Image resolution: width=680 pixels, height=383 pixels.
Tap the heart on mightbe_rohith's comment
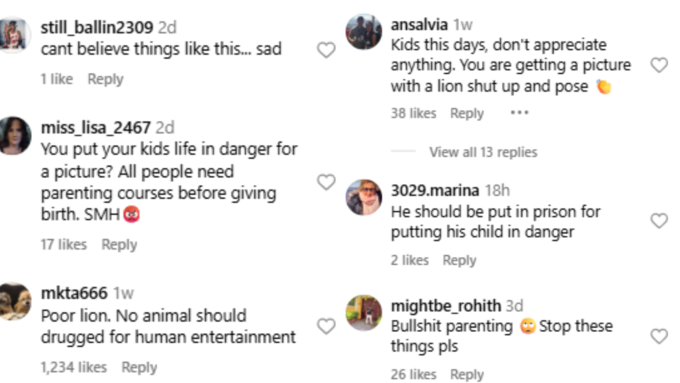(659, 336)
